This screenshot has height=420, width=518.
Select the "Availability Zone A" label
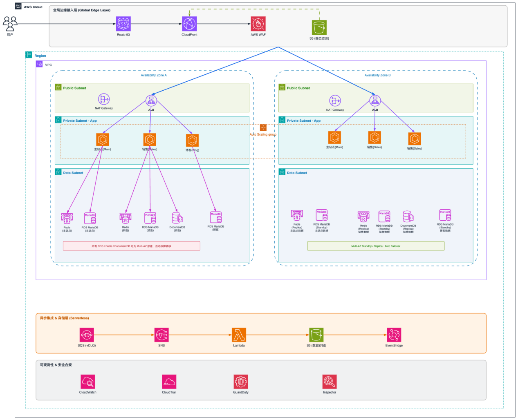click(154, 75)
